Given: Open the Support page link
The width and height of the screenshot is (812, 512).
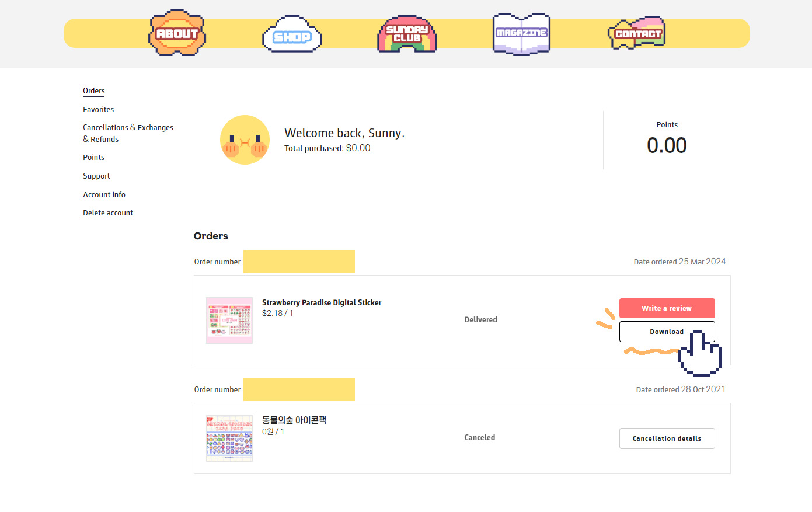Looking at the screenshot, I should [96, 176].
